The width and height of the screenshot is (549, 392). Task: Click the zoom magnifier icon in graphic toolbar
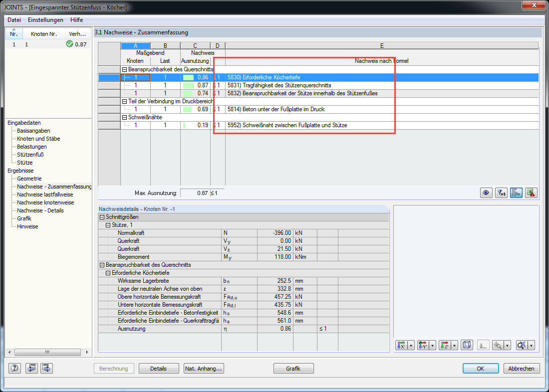point(498,346)
